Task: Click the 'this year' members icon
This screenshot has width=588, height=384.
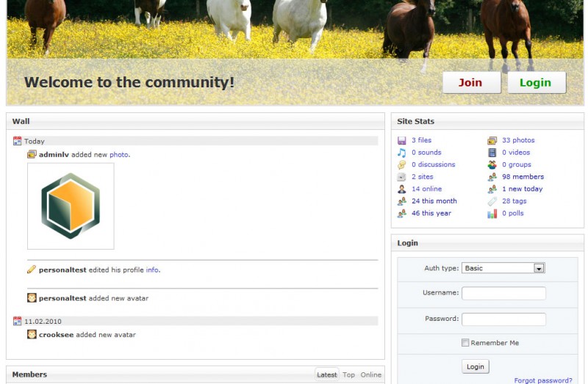Action: click(401, 214)
